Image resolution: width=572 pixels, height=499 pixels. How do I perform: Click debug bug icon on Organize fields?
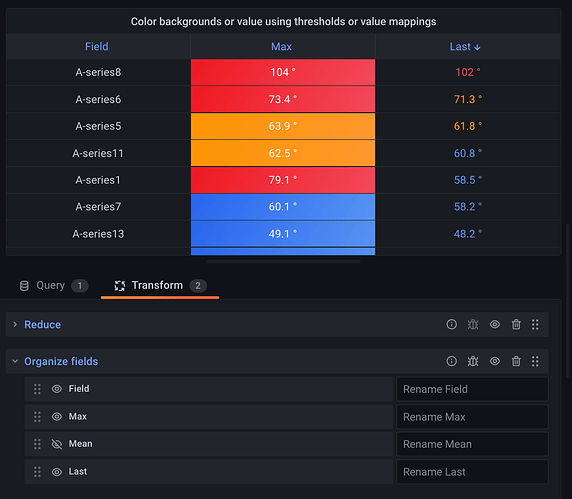[473, 361]
